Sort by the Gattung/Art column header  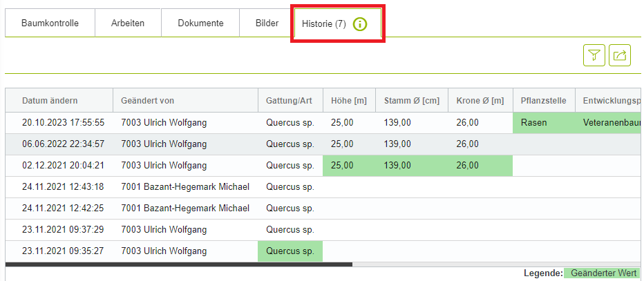click(290, 101)
